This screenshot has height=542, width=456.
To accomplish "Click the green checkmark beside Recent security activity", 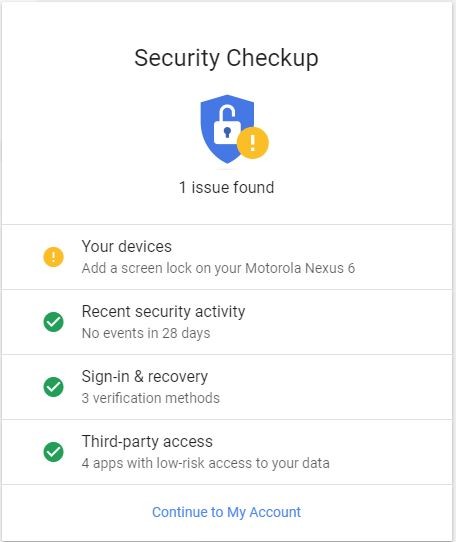I will [53, 322].
